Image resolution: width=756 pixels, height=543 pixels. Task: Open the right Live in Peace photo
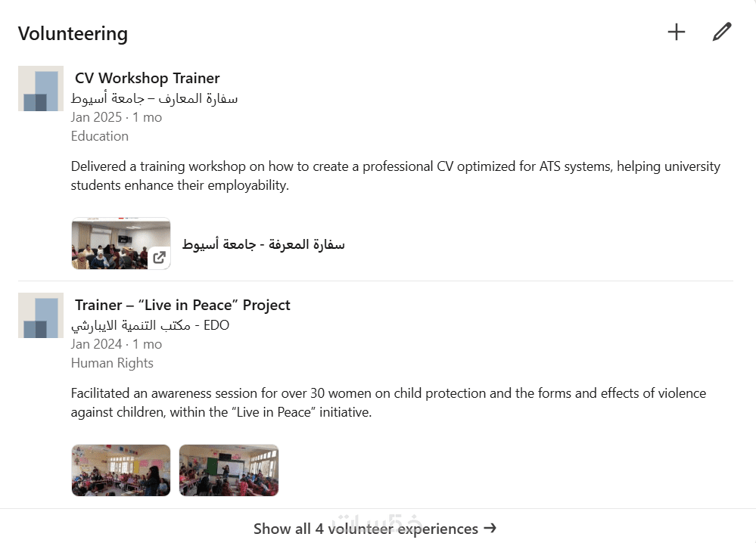point(229,470)
